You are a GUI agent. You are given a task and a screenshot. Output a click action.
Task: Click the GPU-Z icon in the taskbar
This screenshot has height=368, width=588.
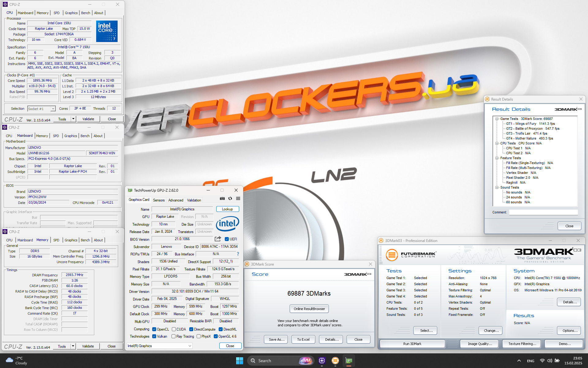coord(349,361)
